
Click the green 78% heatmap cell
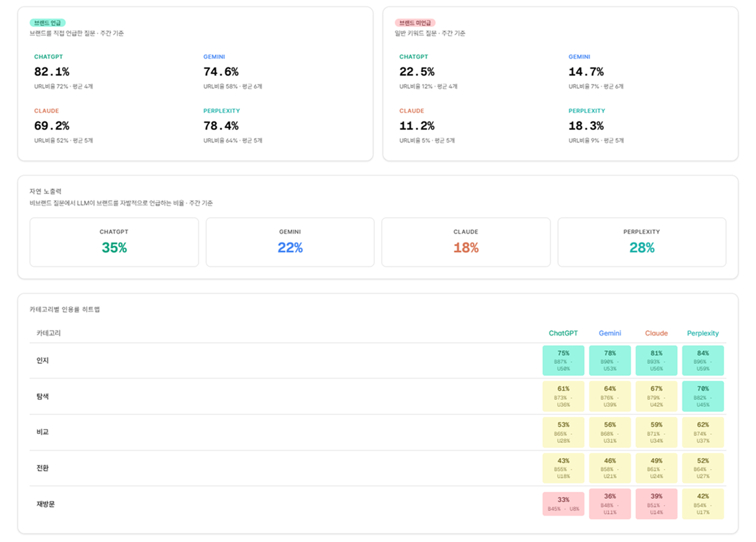point(610,361)
